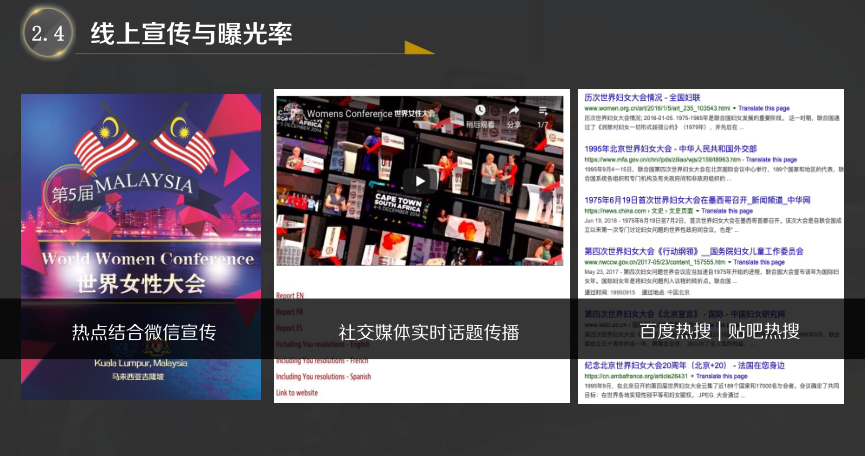Open result '纪念北京世界妇女大会20周年（北京+20）'

pyautogui.click(x=684, y=365)
